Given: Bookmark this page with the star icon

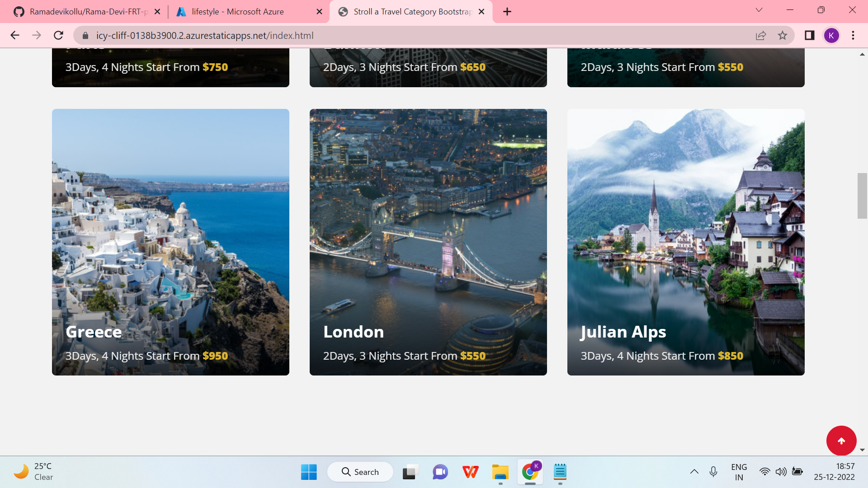Looking at the screenshot, I should pyautogui.click(x=783, y=35).
